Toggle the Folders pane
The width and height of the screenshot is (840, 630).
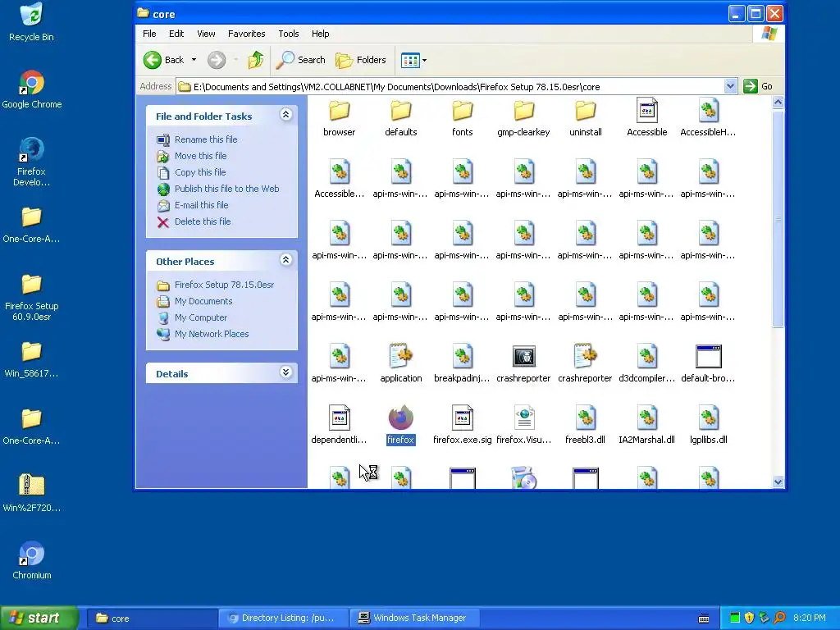(x=361, y=60)
